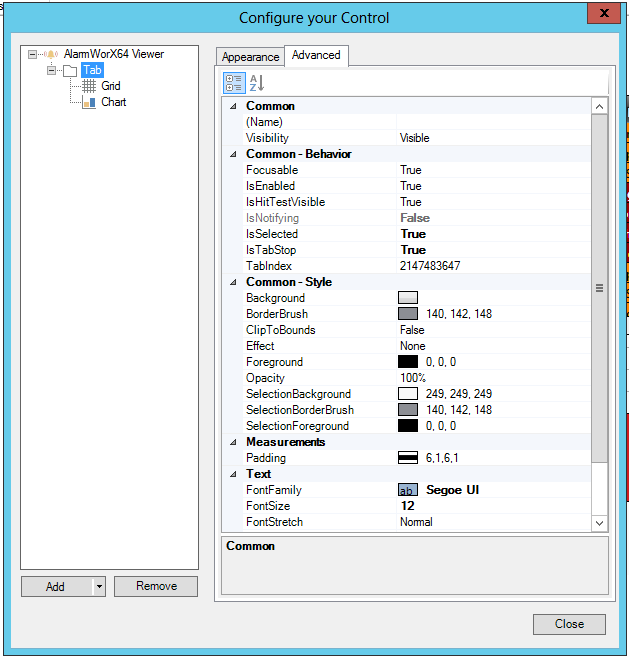Click the Categorized view icon
The width and height of the screenshot is (629, 659).
click(x=233, y=83)
